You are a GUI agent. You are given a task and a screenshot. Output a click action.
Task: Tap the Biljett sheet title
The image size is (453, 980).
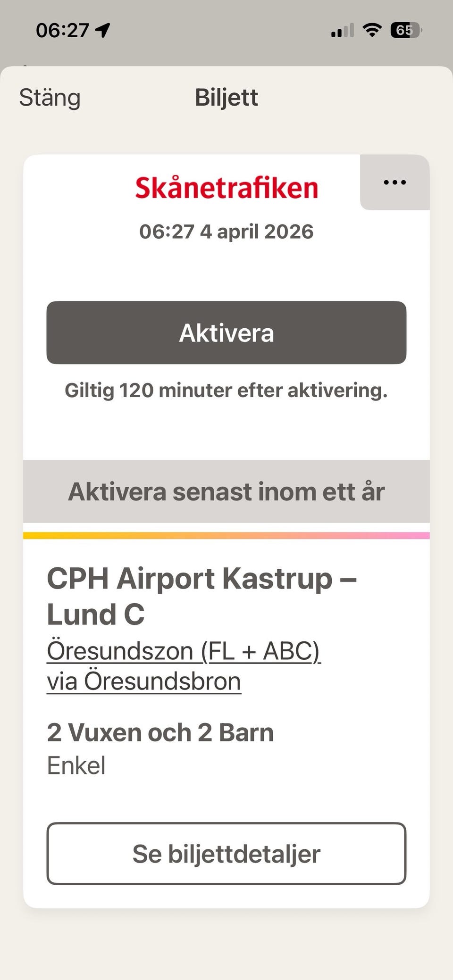226,98
